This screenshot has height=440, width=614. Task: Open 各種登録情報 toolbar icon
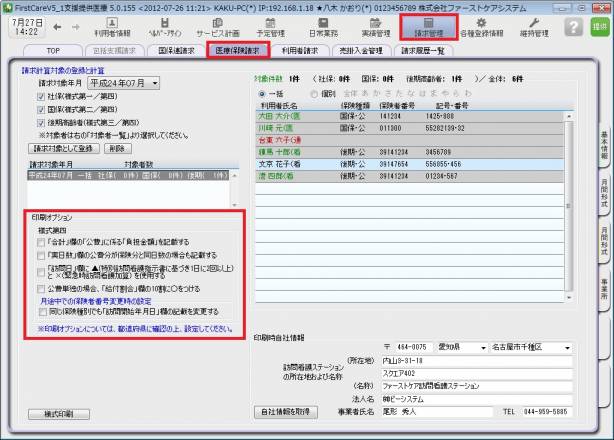point(487,27)
